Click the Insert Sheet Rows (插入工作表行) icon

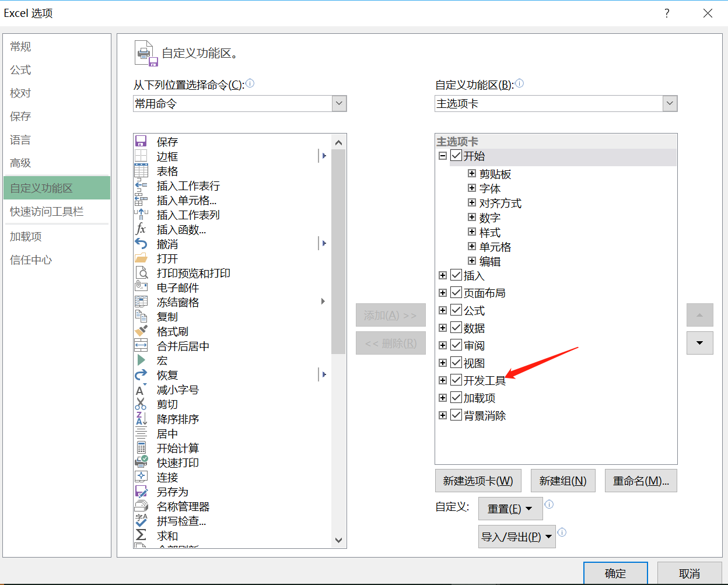[x=141, y=185]
